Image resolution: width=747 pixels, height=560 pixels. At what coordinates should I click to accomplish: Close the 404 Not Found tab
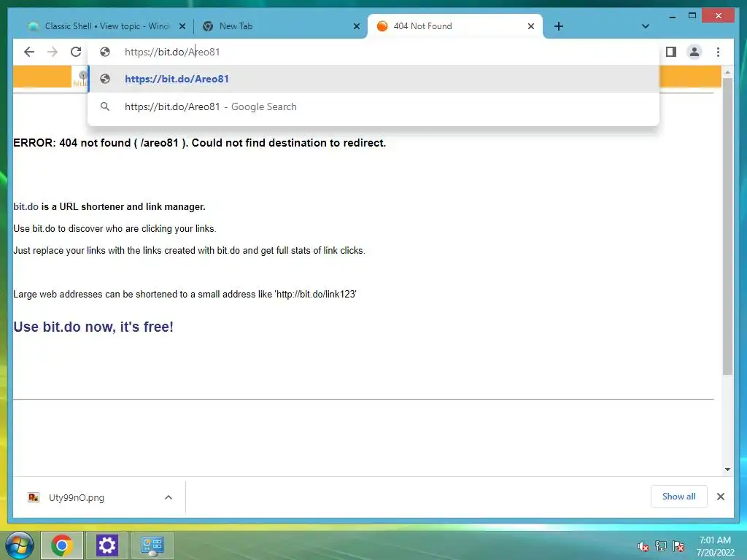531,26
